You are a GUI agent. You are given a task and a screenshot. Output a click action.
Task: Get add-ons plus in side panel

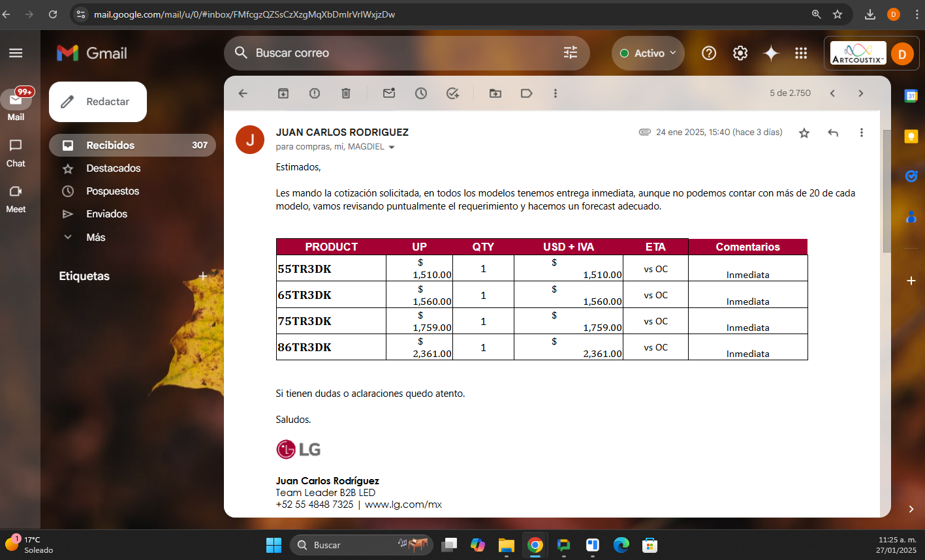(911, 281)
